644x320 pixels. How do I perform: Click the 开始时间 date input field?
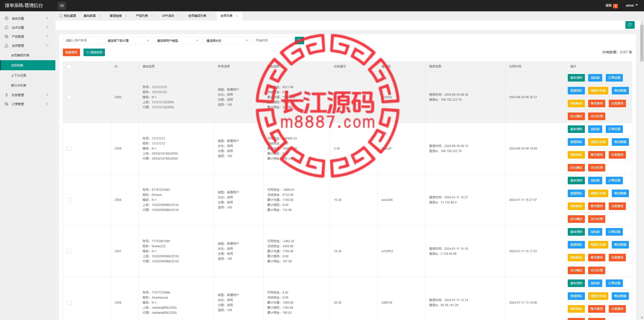[x=273, y=41]
